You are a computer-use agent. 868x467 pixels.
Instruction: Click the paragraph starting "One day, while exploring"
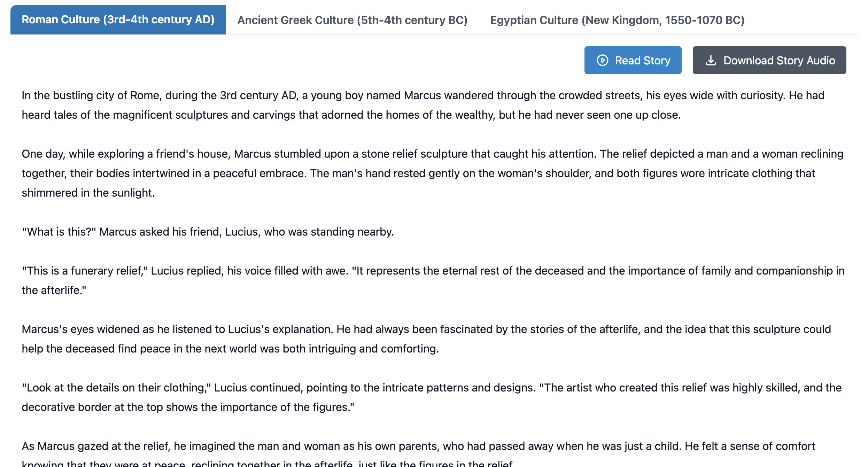[x=433, y=173]
